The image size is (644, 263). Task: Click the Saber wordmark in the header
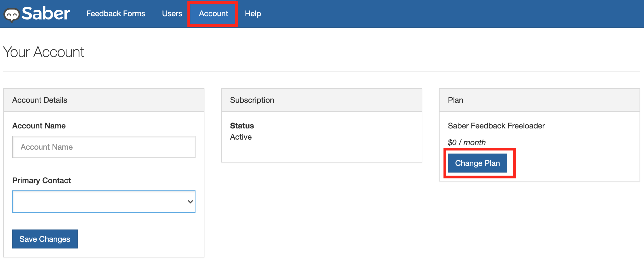coord(46,13)
